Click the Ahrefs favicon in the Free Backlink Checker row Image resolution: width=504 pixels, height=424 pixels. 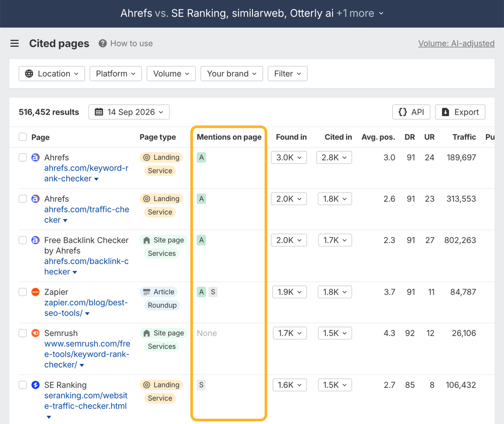pyautogui.click(x=35, y=240)
